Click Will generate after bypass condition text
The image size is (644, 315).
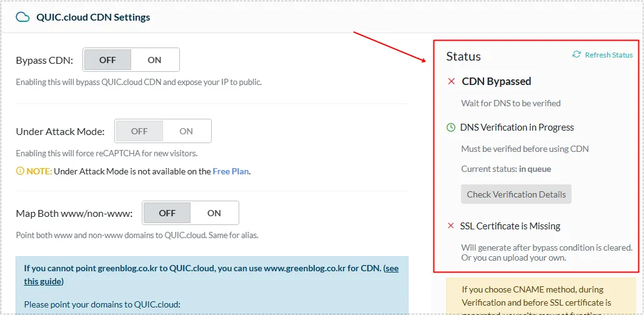tap(547, 253)
